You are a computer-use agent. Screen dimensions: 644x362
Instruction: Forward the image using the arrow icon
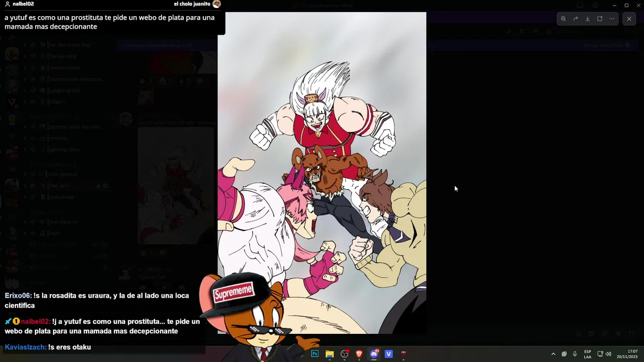coord(576,19)
